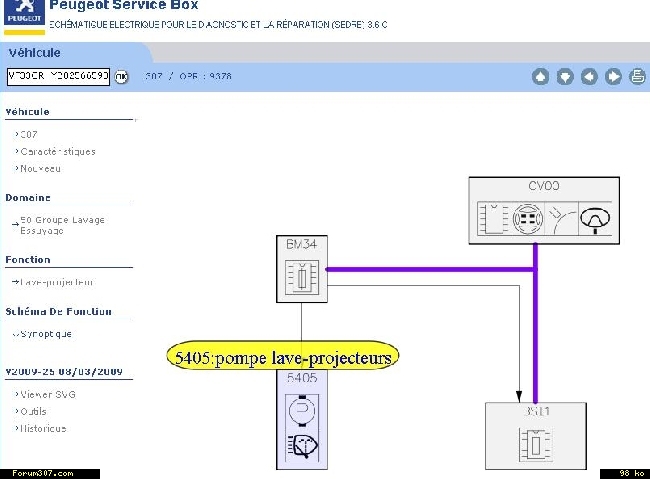Click the Domaine sidebar heading
The height and width of the screenshot is (479, 650).
click(x=28, y=198)
